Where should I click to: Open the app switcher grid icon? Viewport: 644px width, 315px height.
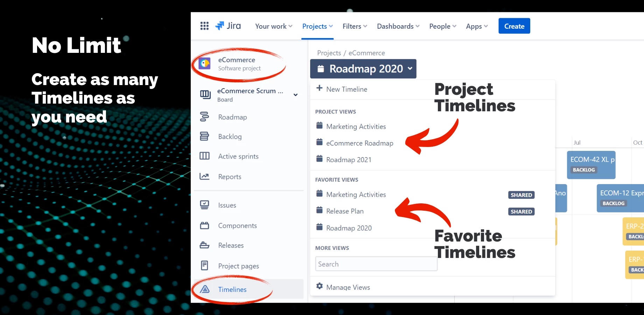[x=204, y=26]
